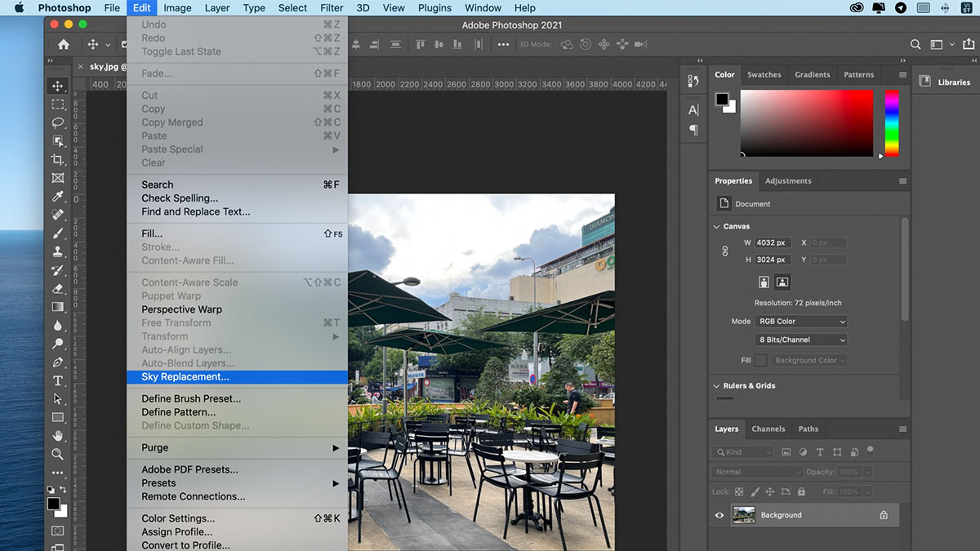This screenshot has height=551, width=980.
Task: Hide the Background layer visibility
Action: [x=719, y=515]
